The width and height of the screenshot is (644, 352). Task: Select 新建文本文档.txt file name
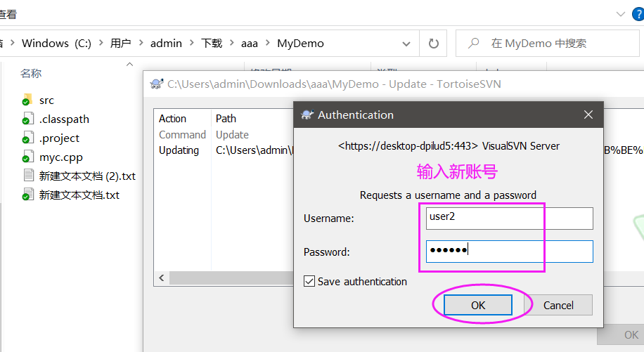tap(79, 195)
